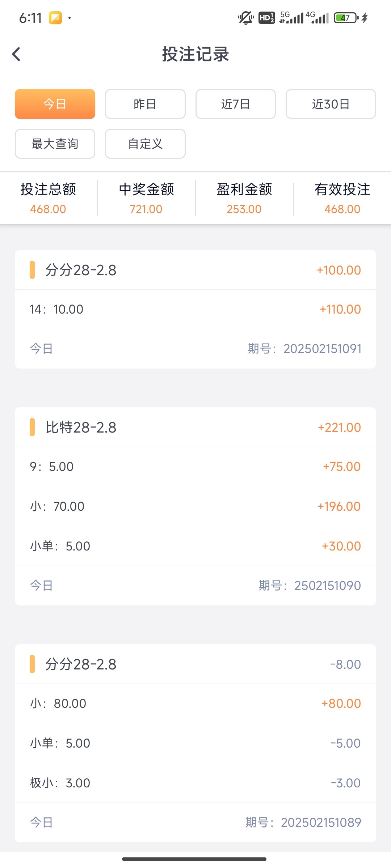Tap the 盈利金额 253.00 summary

[x=244, y=198]
